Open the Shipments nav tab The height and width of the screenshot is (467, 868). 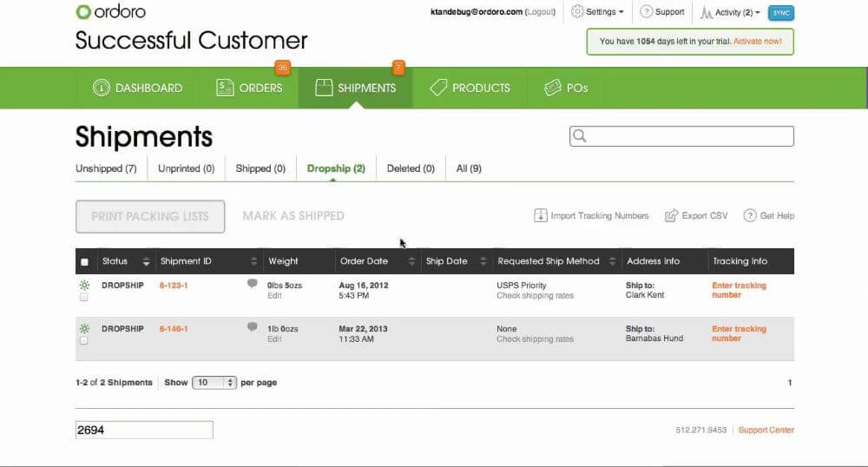pos(355,88)
